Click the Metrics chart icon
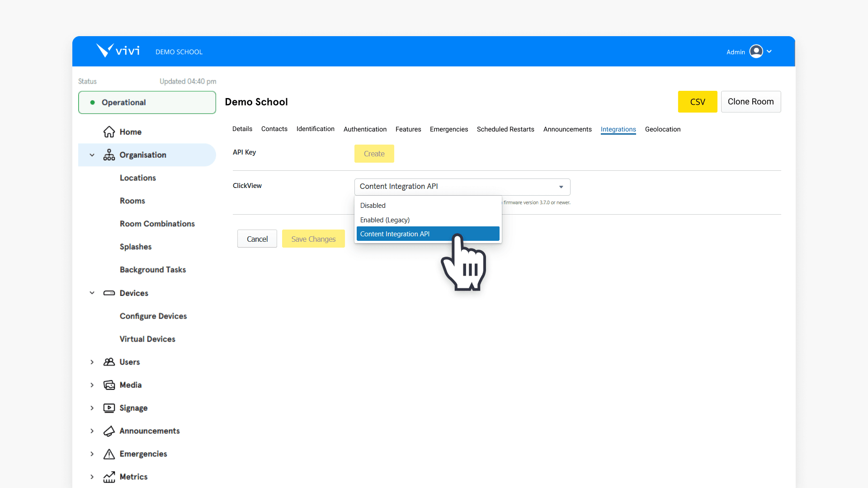The width and height of the screenshot is (868, 488). point(109,477)
